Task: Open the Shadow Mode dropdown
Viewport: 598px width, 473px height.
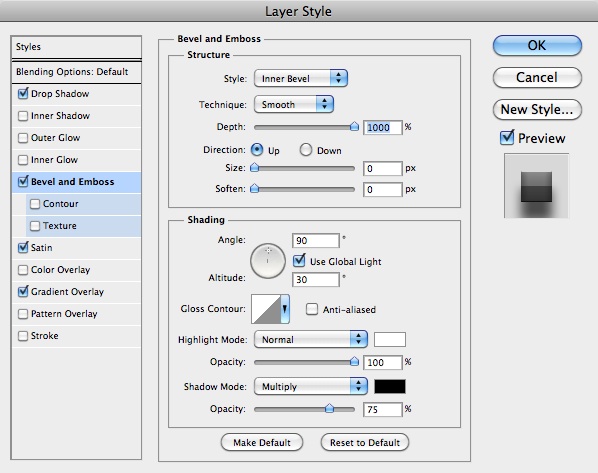Action: [311, 386]
